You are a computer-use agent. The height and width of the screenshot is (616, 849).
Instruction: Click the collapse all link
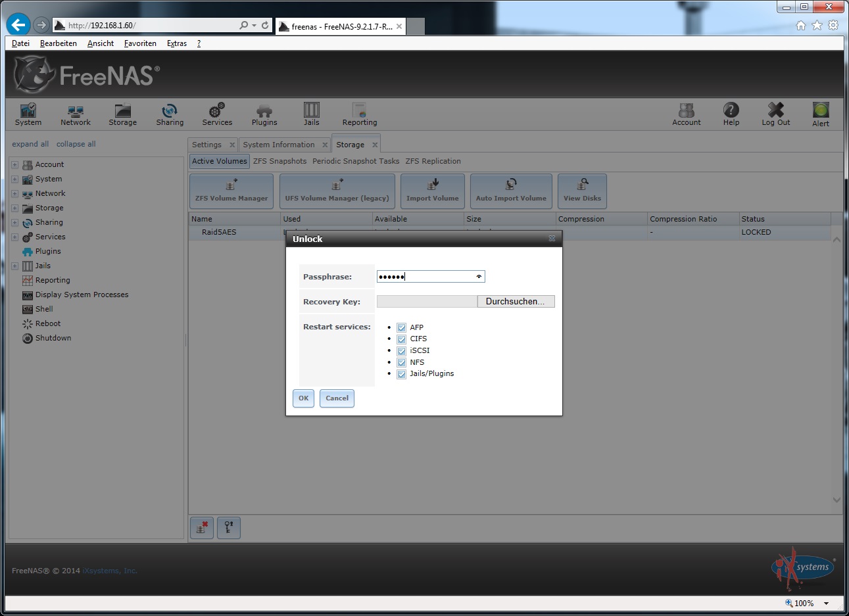point(76,144)
